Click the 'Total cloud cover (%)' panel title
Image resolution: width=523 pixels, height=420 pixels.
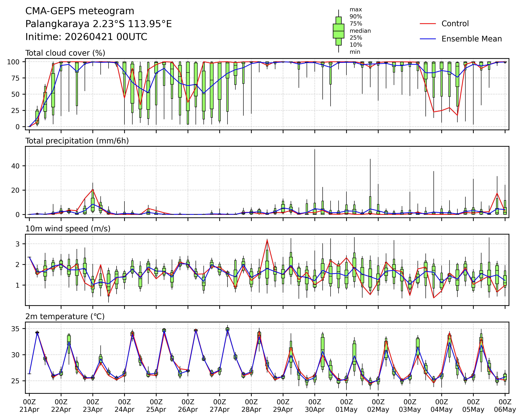click(x=65, y=53)
